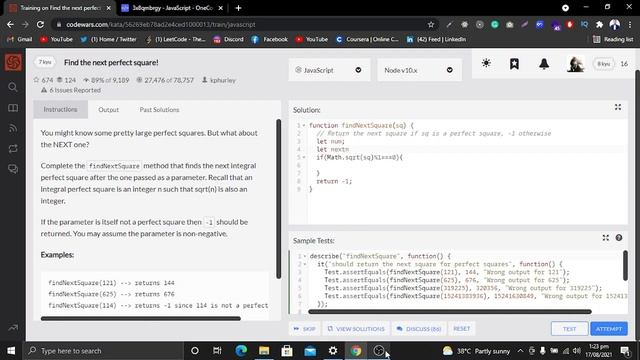
Task: Star the kata (674 stars icon)
Action: coord(36,80)
